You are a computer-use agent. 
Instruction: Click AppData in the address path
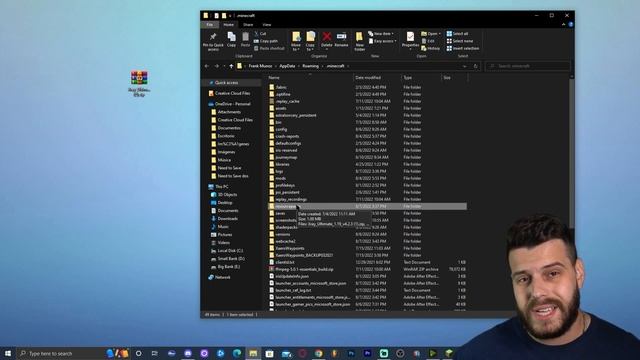287,66
